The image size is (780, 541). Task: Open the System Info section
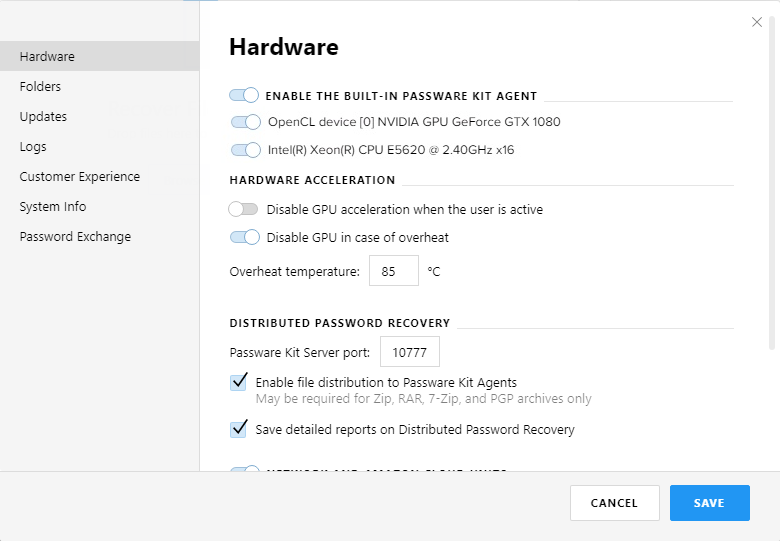99,206
